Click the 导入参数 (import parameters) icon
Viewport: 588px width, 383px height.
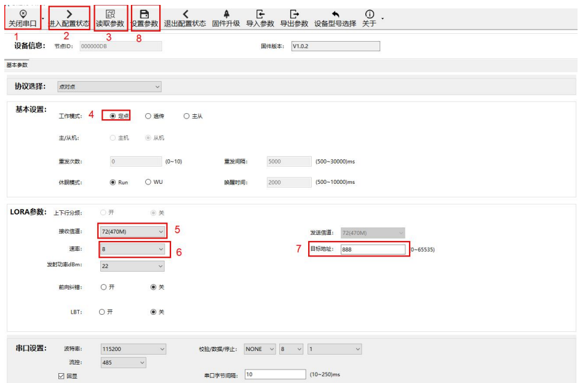260,14
